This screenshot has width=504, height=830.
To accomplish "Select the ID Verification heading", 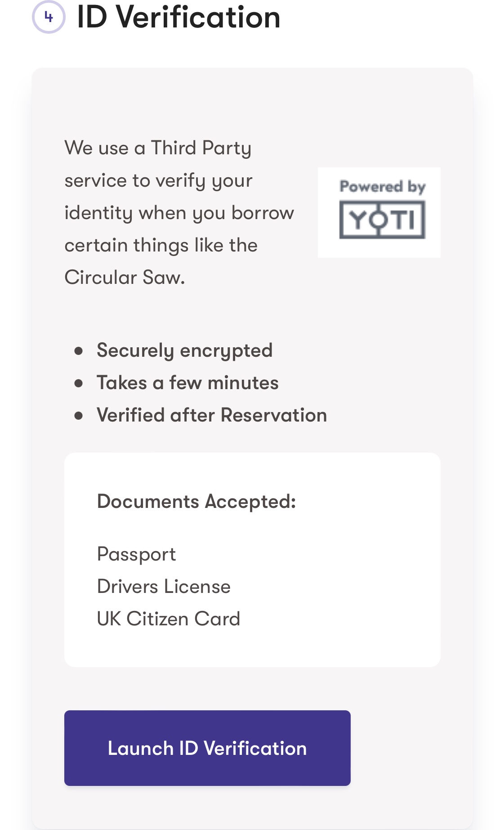I will (178, 17).
